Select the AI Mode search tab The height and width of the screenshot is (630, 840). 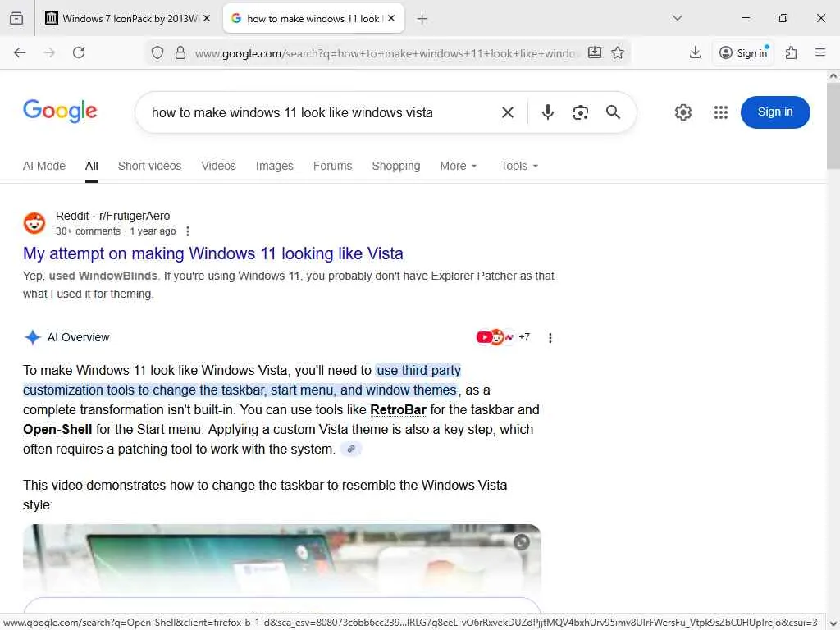(44, 166)
